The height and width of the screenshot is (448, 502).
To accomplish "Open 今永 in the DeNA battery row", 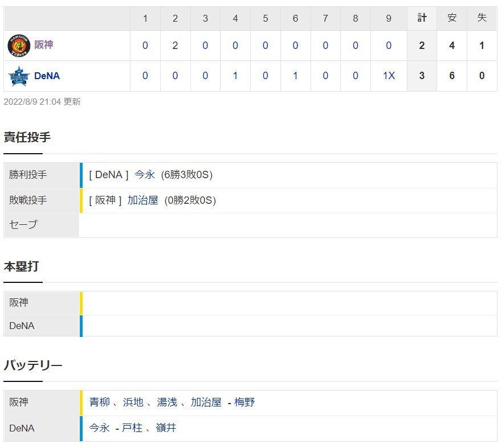I will [x=100, y=428].
